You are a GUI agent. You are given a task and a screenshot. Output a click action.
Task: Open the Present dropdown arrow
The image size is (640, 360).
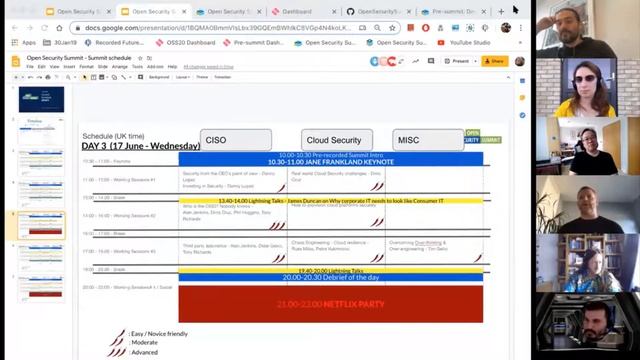(475, 61)
